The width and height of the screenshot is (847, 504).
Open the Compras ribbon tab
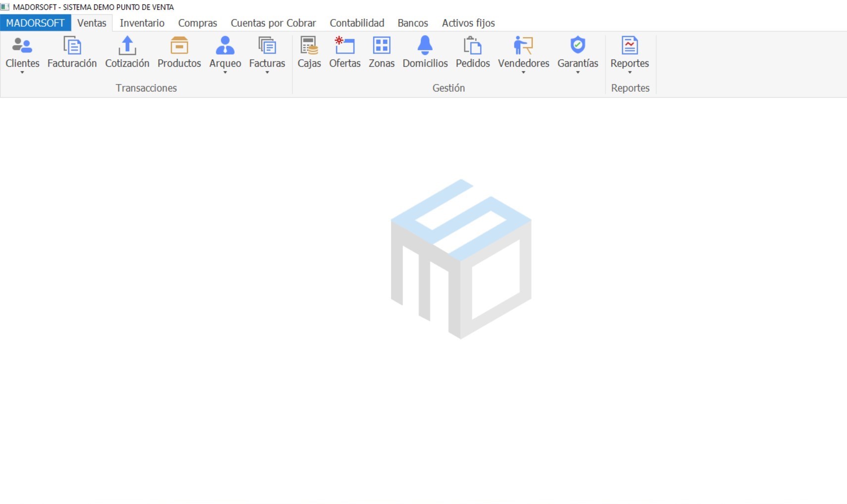(x=198, y=23)
